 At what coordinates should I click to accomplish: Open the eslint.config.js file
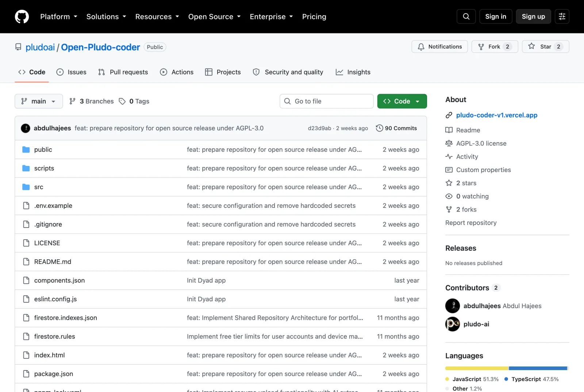[55, 299]
